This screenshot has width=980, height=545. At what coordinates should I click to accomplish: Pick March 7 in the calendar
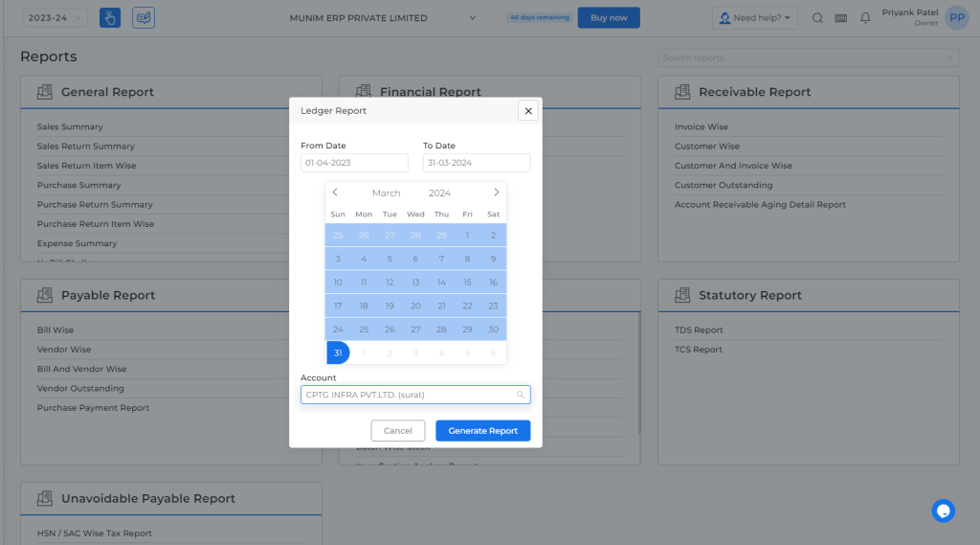click(x=441, y=259)
